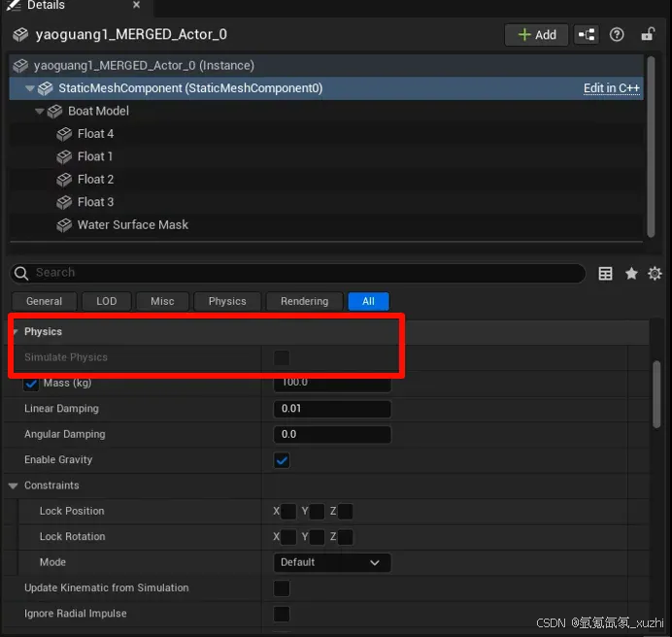Enable Ignore Radial Impulse checkbox
Screen dimensions: 672x637
coord(282,614)
